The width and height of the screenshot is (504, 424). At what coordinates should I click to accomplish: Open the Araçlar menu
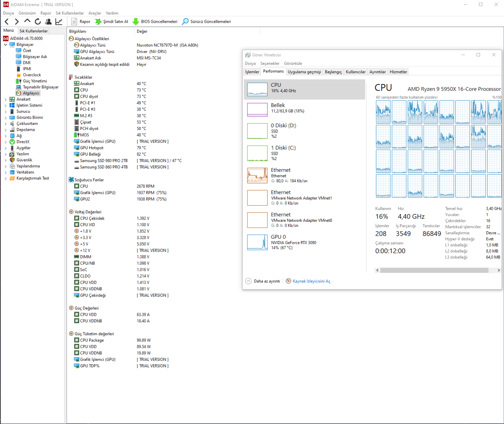(x=95, y=13)
